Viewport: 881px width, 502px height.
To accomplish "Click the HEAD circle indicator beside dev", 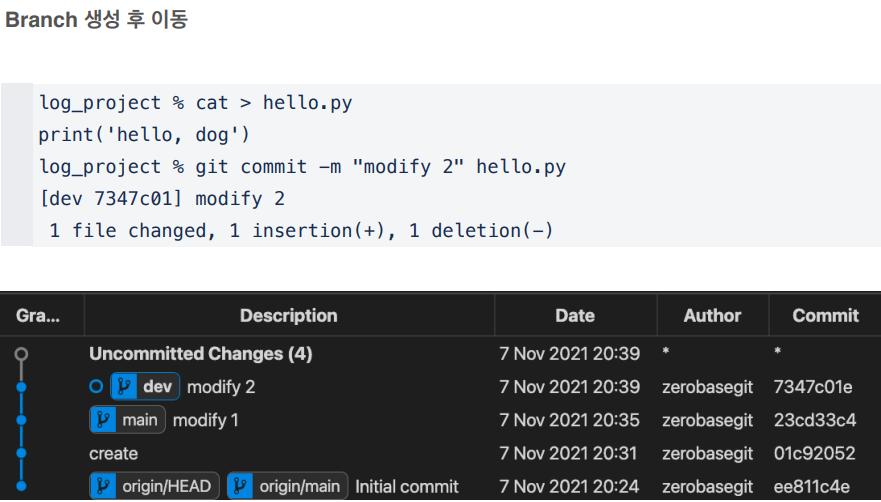I will 96,387.
